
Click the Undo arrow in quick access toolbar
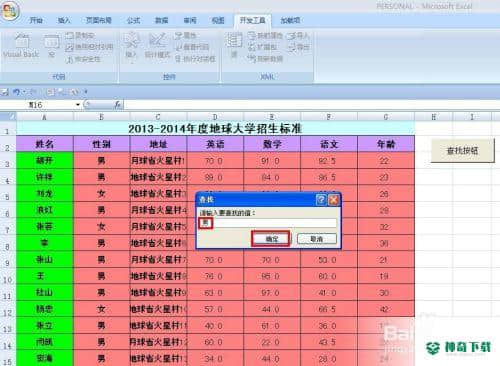click(x=16, y=92)
